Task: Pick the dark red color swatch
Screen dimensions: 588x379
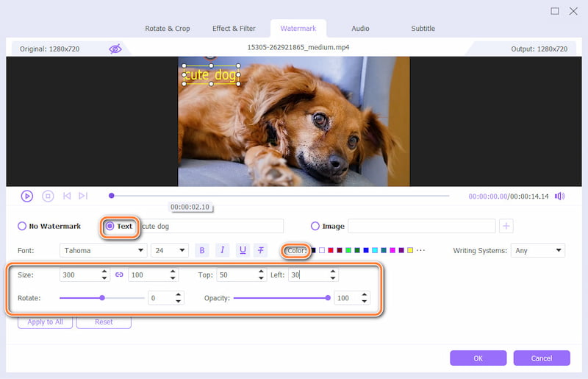Action: 340,250
